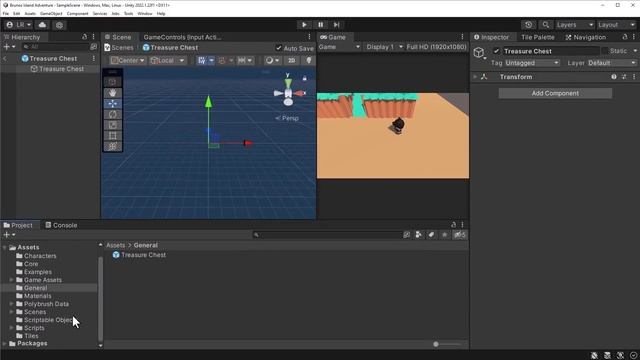Viewport: 640px width, 360px height.
Task: Click the GameObject cube icon in Inspector
Action: click(479, 53)
